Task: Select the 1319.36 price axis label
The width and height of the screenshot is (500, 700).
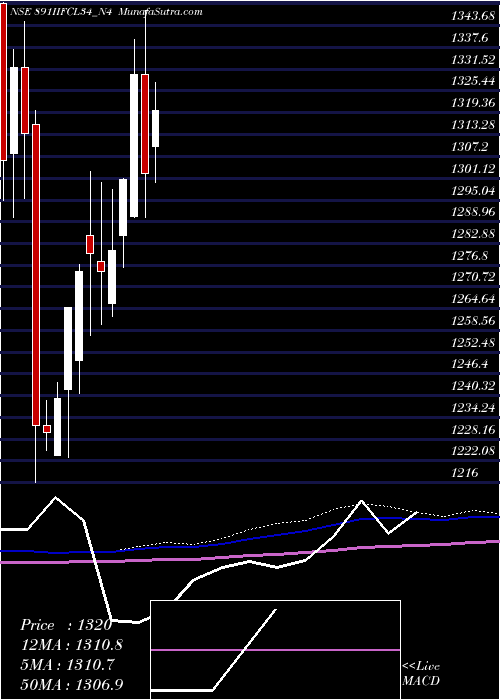Action: [x=473, y=104]
